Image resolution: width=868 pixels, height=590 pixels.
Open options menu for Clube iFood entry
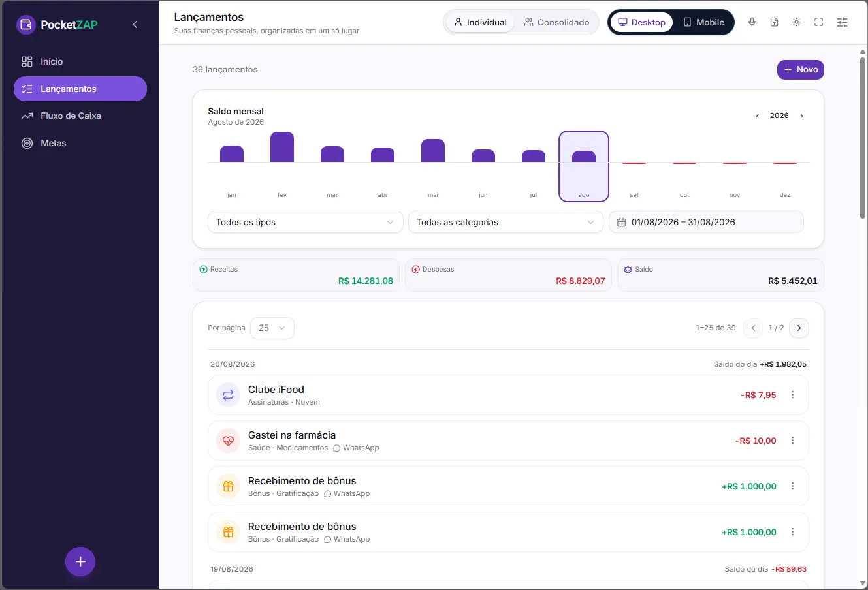tap(793, 395)
